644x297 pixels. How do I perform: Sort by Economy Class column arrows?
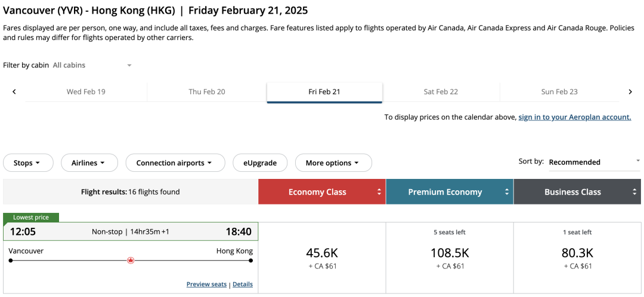point(379,192)
